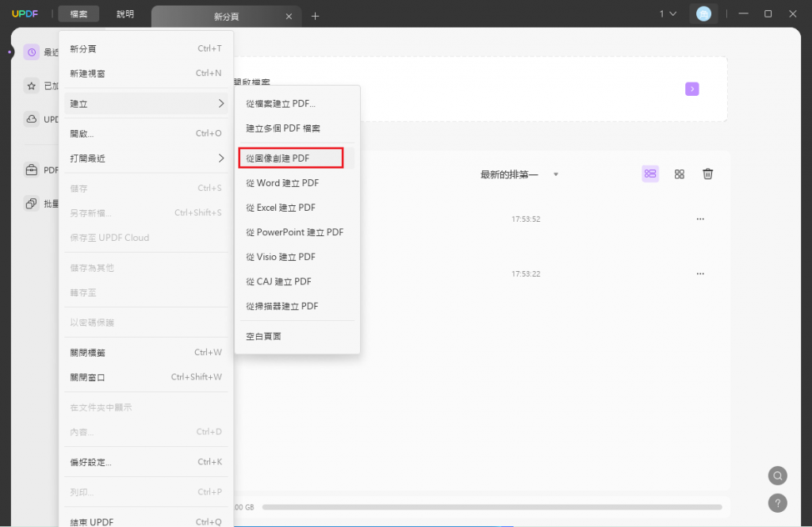
Task: Open the 說明 menu
Action: point(124,14)
